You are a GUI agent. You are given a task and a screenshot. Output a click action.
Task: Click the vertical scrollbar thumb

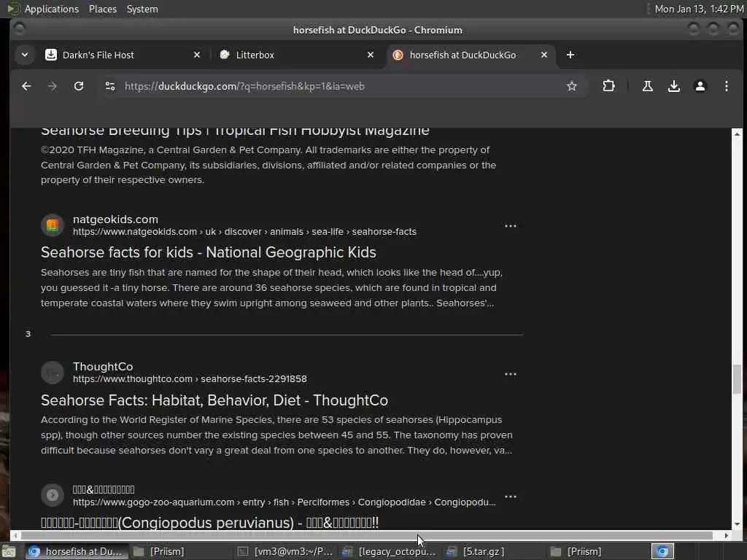(x=737, y=379)
